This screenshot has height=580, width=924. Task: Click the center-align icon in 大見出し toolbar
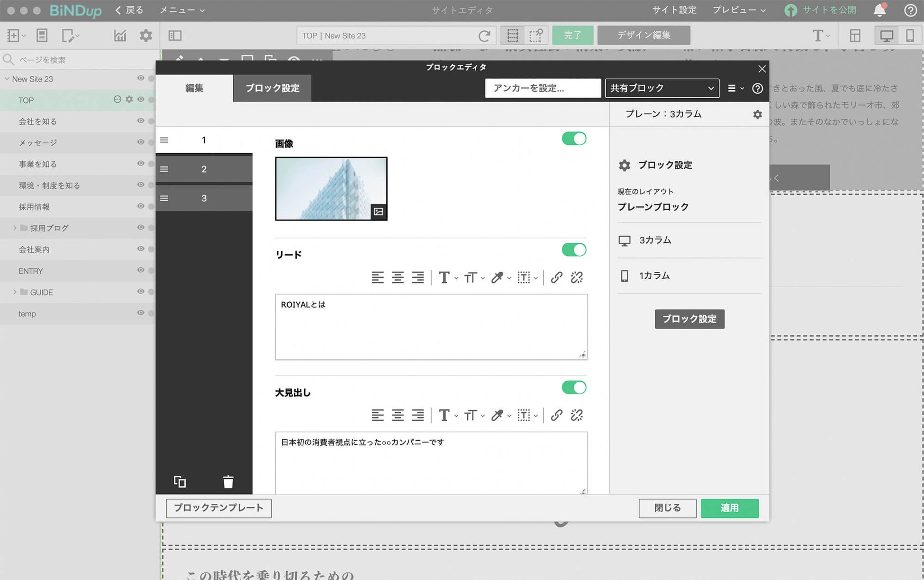click(x=397, y=415)
